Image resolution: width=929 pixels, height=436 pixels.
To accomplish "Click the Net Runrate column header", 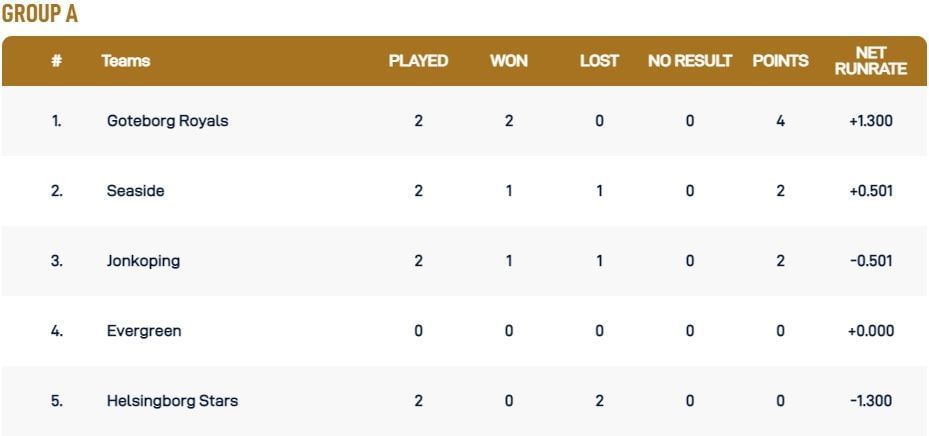I will [x=870, y=61].
